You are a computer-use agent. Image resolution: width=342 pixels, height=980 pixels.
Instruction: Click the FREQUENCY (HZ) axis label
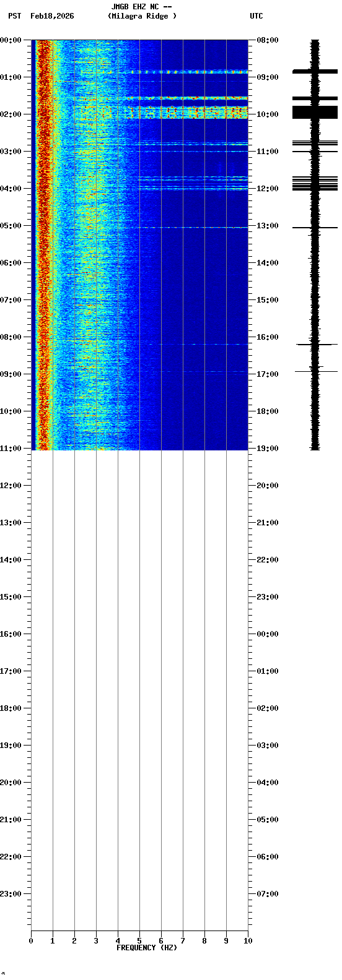point(147,948)
